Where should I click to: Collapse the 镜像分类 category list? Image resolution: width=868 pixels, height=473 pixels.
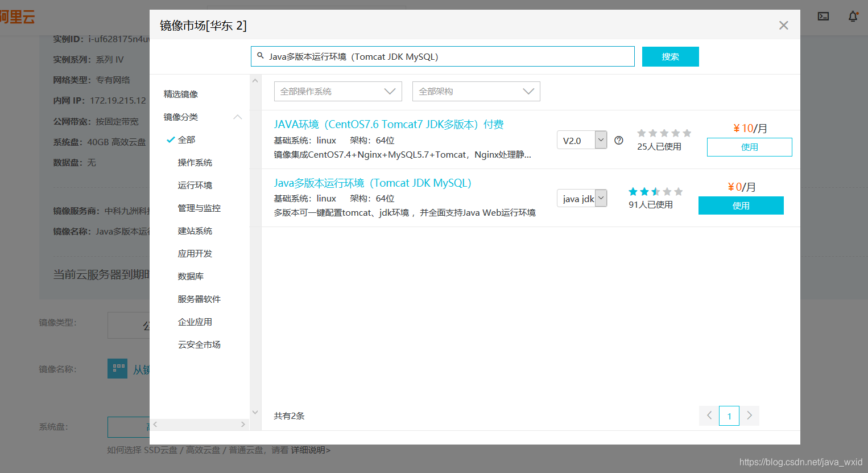click(x=238, y=117)
